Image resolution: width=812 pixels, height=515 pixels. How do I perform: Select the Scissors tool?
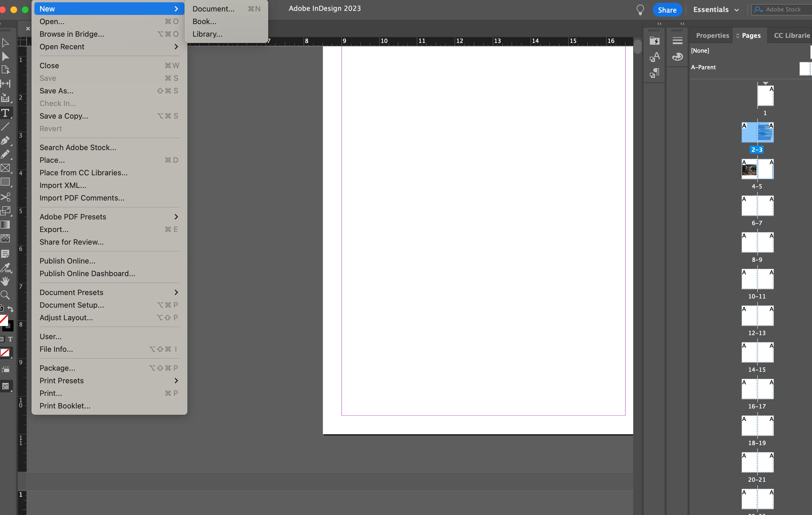point(5,196)
